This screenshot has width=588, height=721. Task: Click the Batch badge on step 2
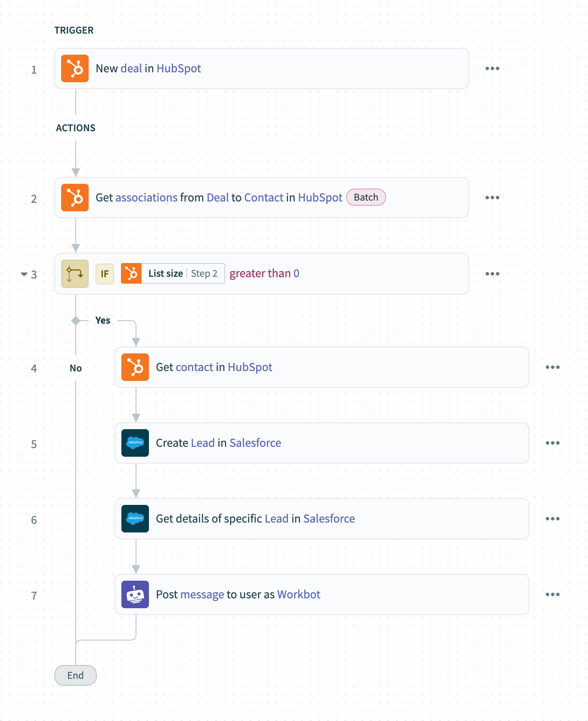pyautogui.click(x=366, y=197)
